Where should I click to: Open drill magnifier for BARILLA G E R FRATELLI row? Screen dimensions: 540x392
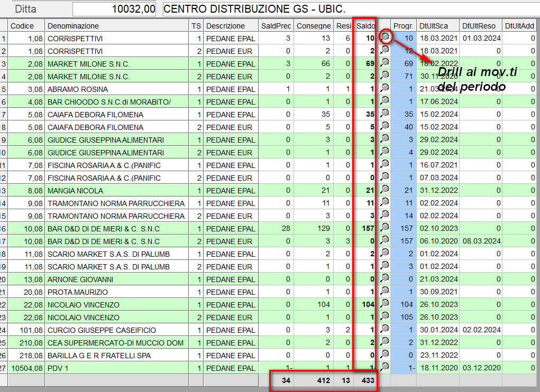385,355
